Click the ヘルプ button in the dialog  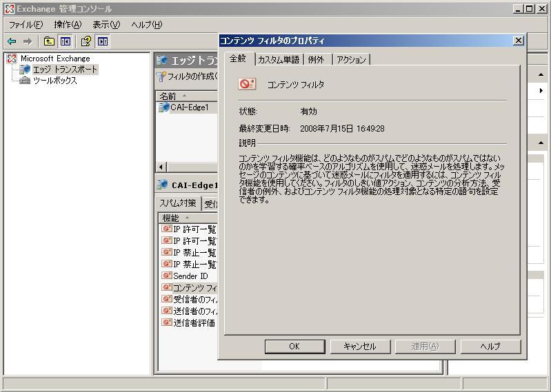coord(490,347)
